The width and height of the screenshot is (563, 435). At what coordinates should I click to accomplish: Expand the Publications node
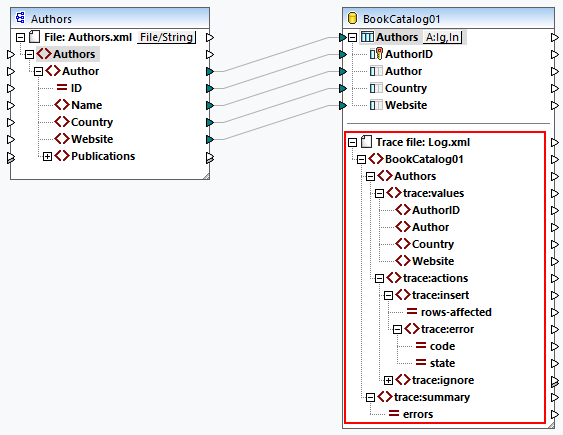47,156
